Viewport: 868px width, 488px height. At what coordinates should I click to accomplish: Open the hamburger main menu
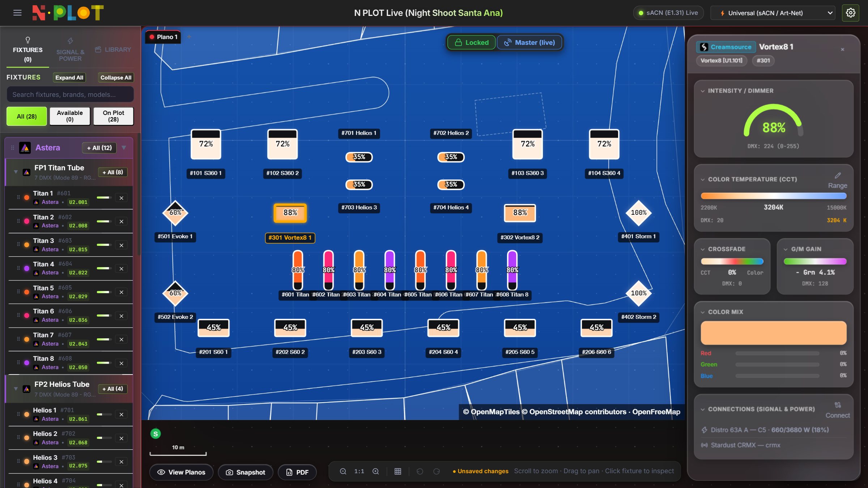(x=17, y=13)
